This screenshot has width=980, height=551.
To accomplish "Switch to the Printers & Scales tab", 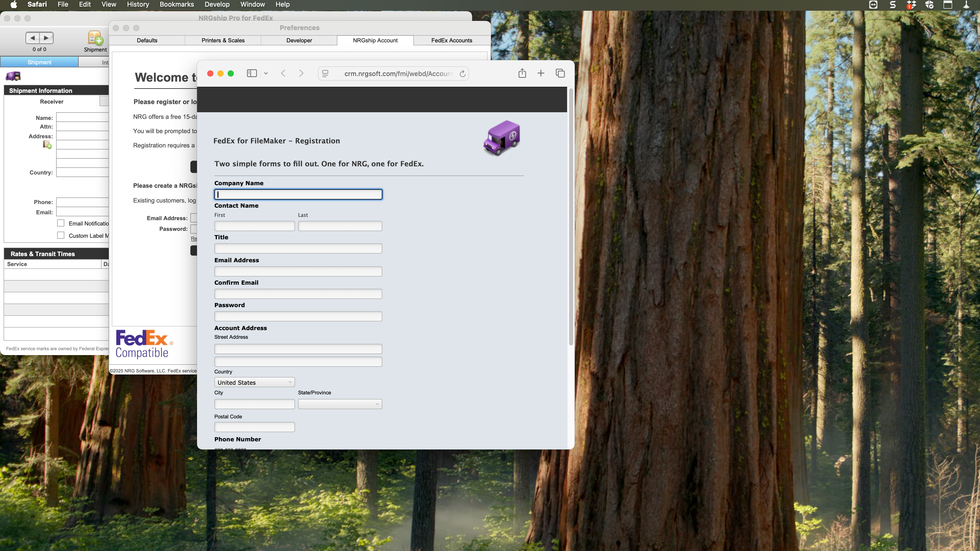I will pos(223,40).
